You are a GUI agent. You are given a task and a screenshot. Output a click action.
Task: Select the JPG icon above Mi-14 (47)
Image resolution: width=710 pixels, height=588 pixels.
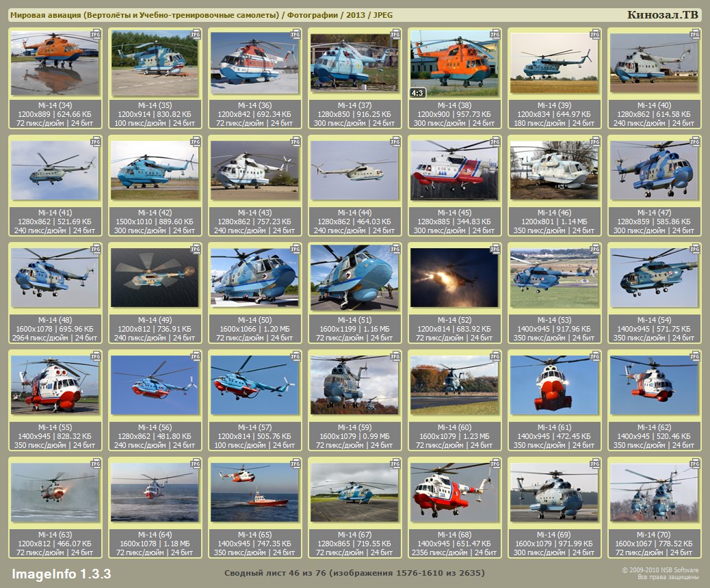[x=695, y=142]
